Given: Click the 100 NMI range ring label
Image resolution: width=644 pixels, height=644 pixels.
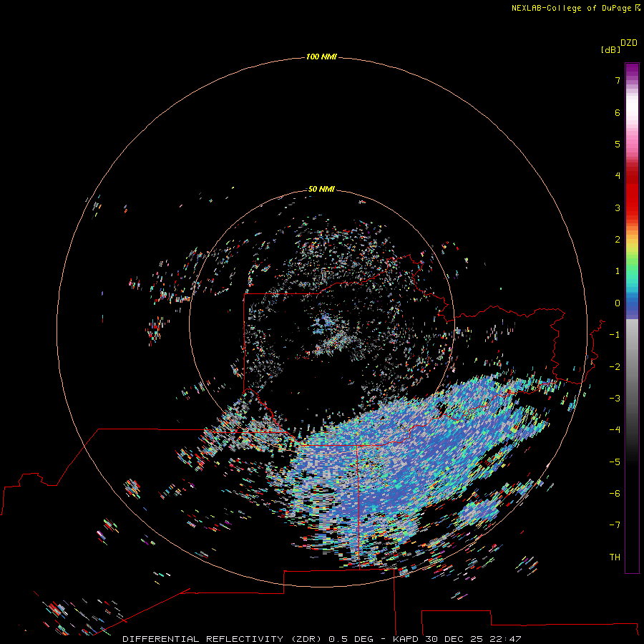Looking at the screenshot, I should pos(321,57).
